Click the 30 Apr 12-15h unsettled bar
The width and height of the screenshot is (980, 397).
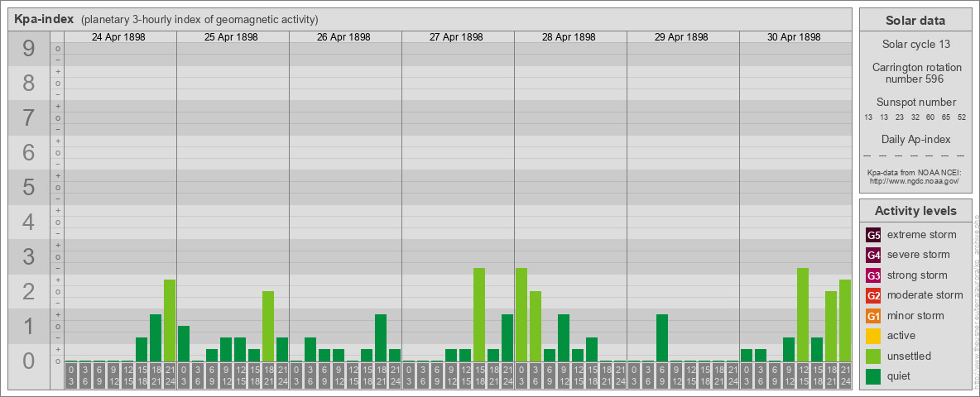tap(803, 315)
